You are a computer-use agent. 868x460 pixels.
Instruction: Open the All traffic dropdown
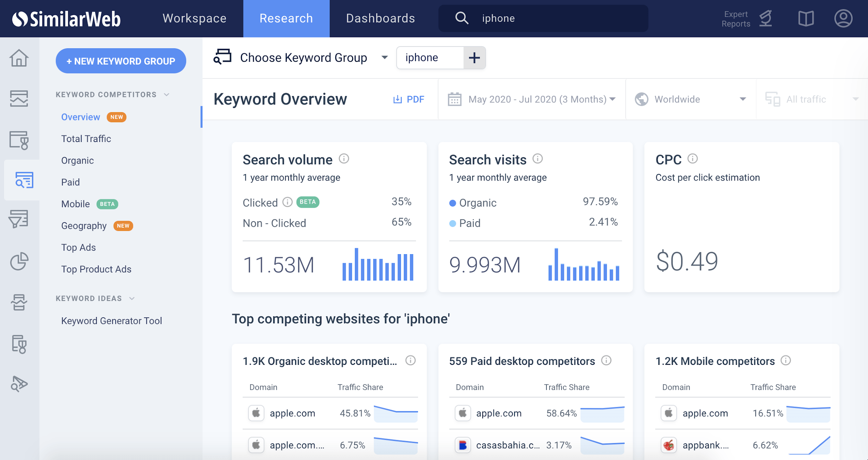click(x=812, y=99)
